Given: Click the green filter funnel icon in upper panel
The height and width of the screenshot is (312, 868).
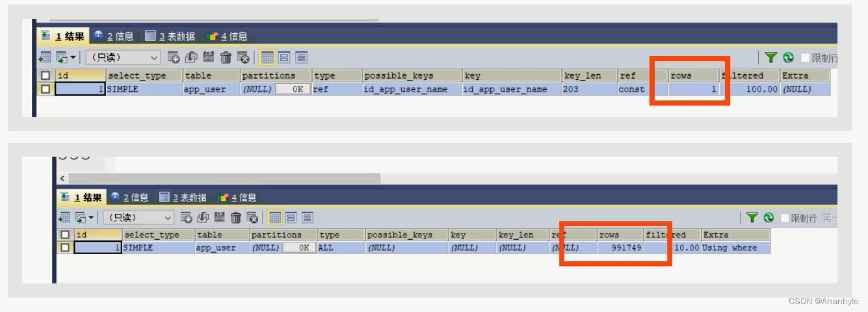Looking at the screenshot, I should click(x=771, y=57).
